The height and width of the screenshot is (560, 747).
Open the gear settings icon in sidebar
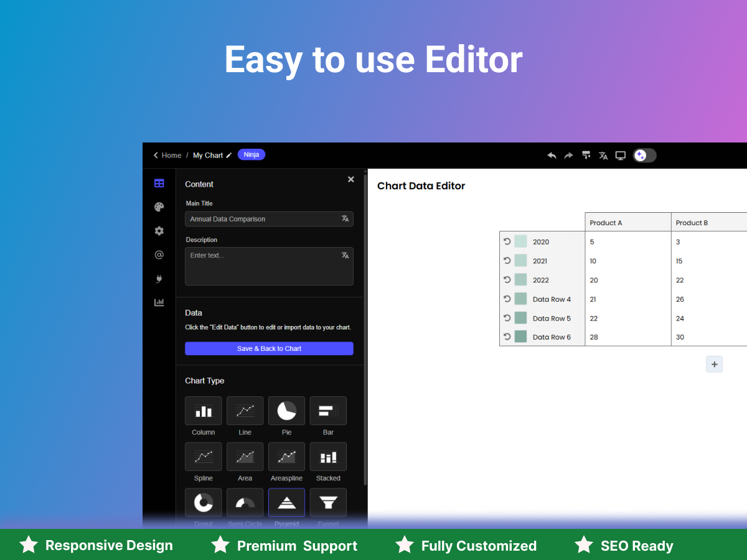[159, 231]
